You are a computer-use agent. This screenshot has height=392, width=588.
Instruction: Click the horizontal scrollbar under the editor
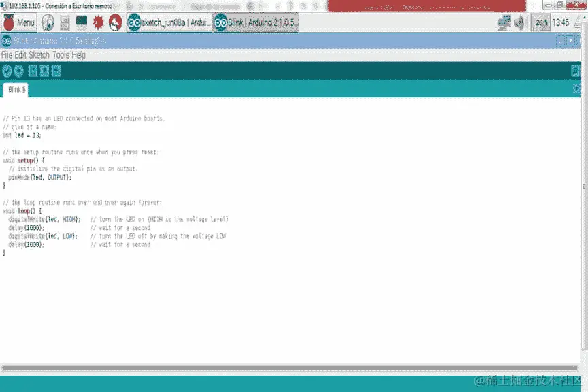(x=289, y=368)
